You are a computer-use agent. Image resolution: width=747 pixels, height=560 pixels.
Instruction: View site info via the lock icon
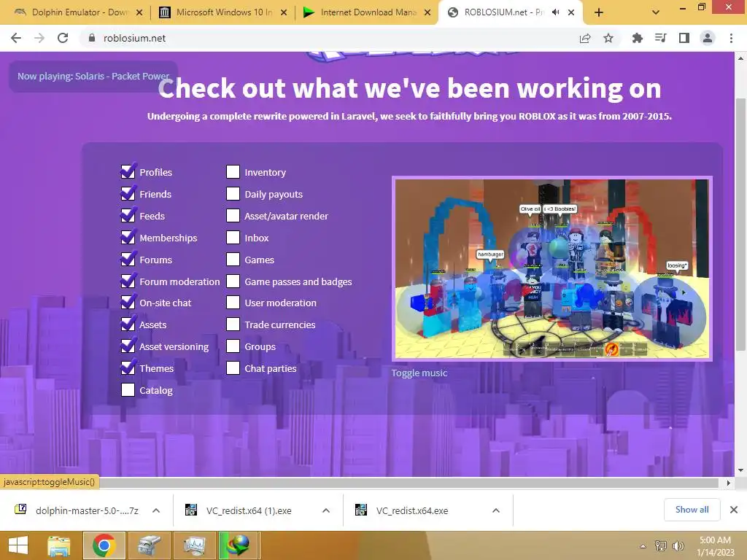(x=91, y=38)
